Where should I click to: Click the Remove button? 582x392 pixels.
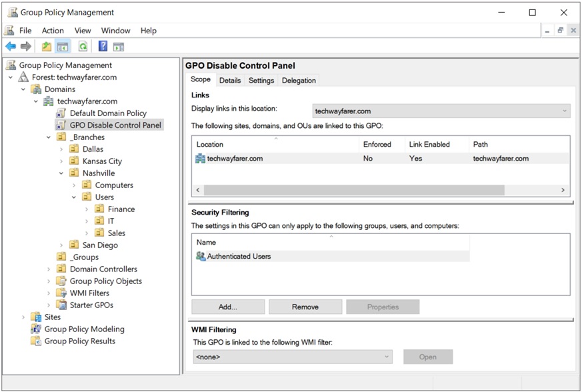pos(305,307)
